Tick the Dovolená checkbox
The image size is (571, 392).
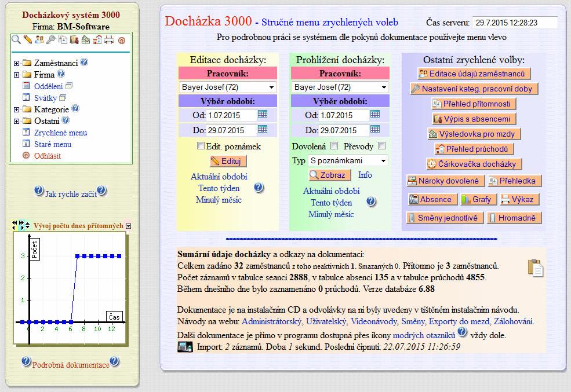click(x=334, y=146)
